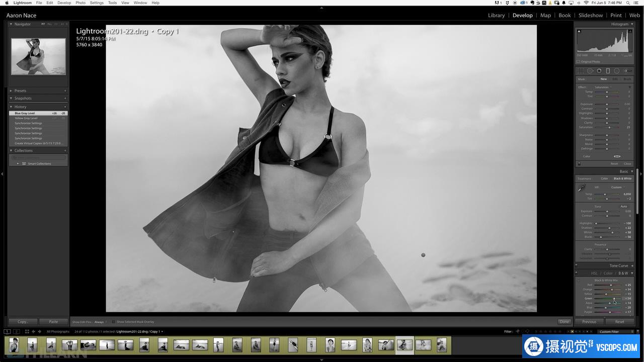Open the Show Edit Pins dropdown
The width and height of the screenshot is (644, 362).
(100, 322)
